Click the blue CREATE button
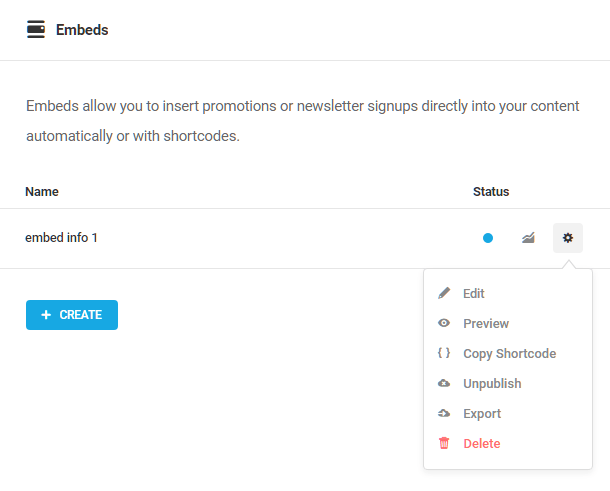 tap(72, 315)
